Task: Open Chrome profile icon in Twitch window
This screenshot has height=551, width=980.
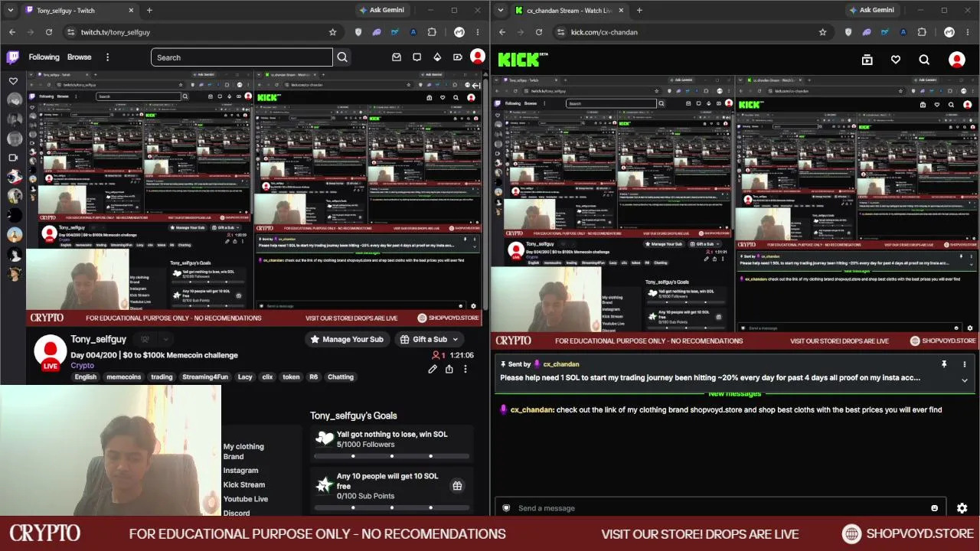Action: point(459,32)
